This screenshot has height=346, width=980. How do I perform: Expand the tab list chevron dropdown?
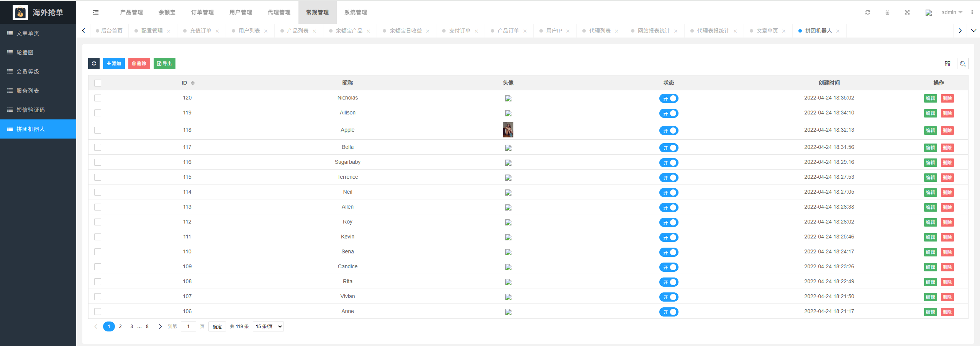pos(973,31)
